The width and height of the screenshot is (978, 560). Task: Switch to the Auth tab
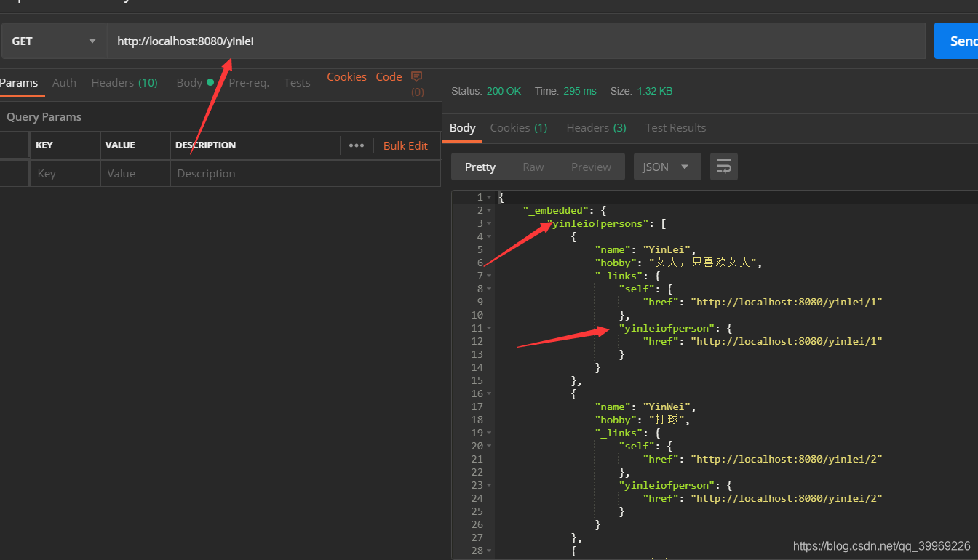coord(64,82)
